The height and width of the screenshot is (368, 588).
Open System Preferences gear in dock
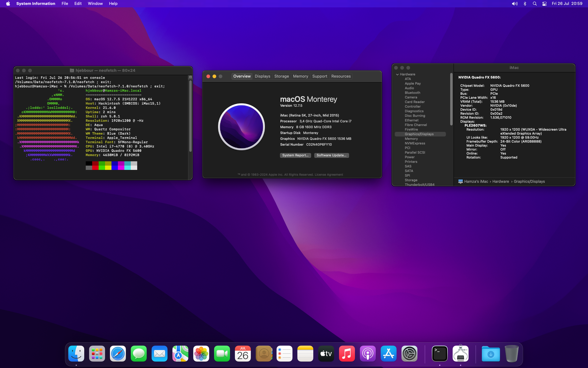(409, 354)
